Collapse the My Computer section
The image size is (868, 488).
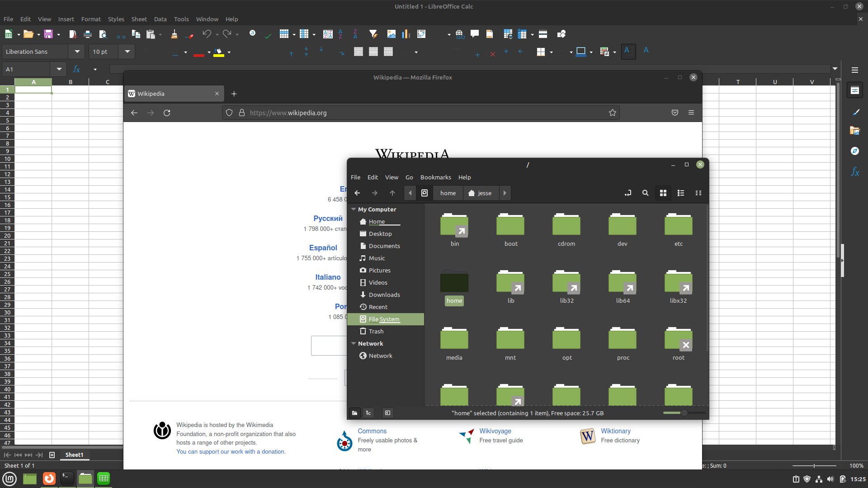pyautogui.click(x=354, y=209)
